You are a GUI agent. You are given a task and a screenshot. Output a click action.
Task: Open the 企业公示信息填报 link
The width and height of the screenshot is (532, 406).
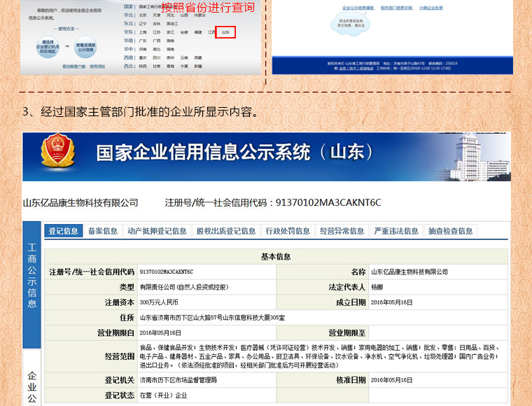pos(358,8)
